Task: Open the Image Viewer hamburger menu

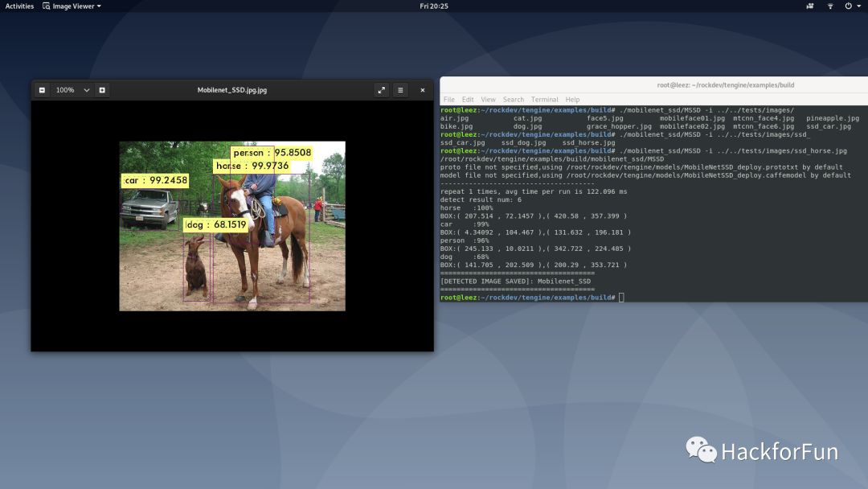Action: [x=400, y=90]
